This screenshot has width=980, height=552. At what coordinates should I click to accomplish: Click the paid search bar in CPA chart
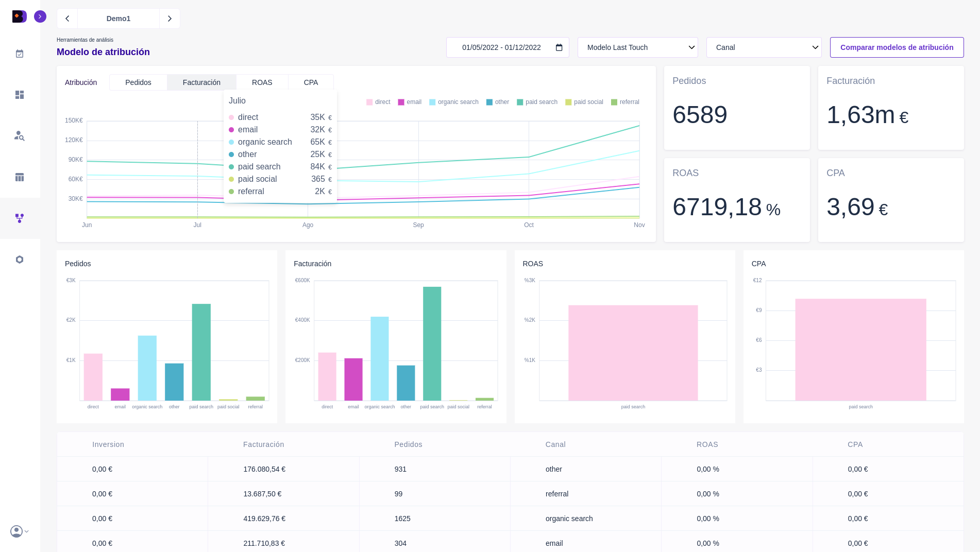click(861, 350)
